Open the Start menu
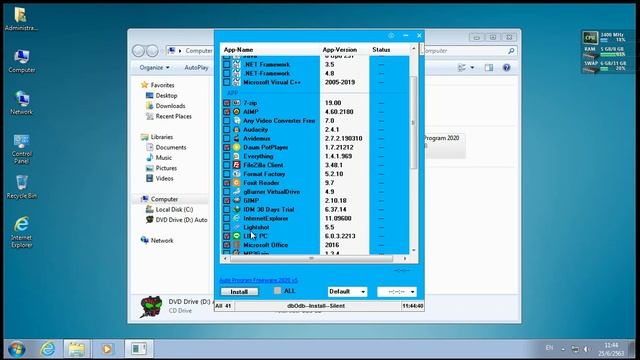 click(17, 349)
